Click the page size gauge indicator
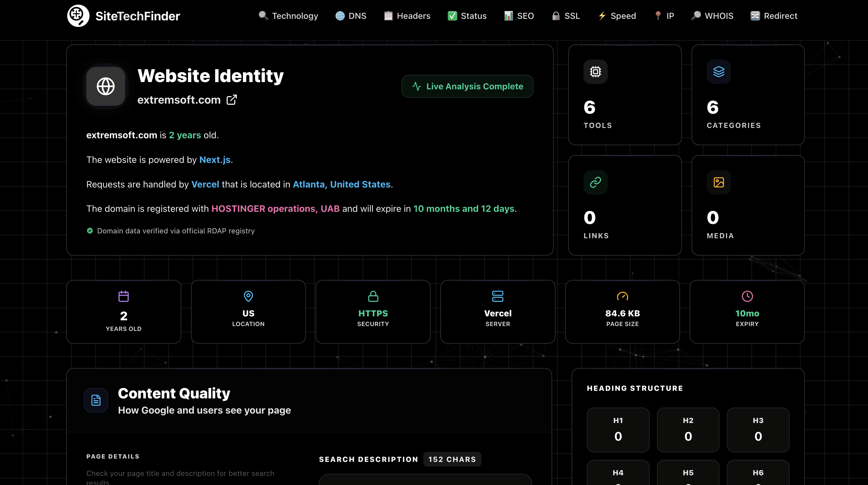 point(622,296)
